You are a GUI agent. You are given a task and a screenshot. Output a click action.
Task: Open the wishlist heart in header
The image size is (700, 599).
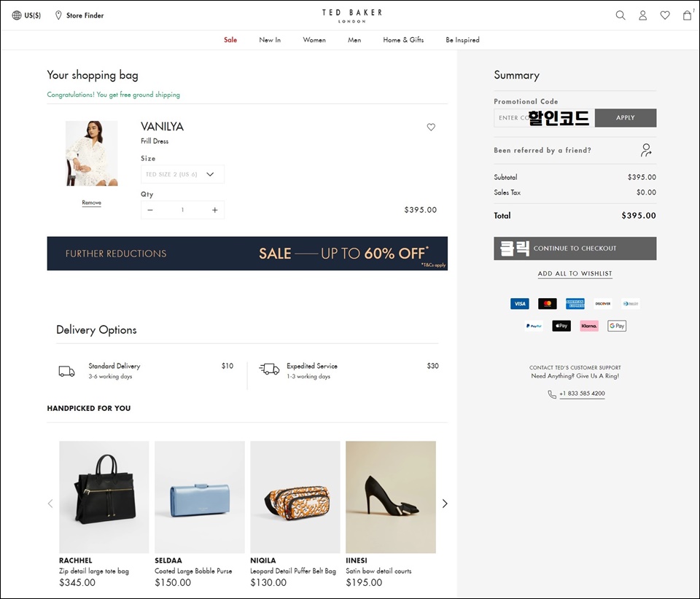click(x=665, y=15)
